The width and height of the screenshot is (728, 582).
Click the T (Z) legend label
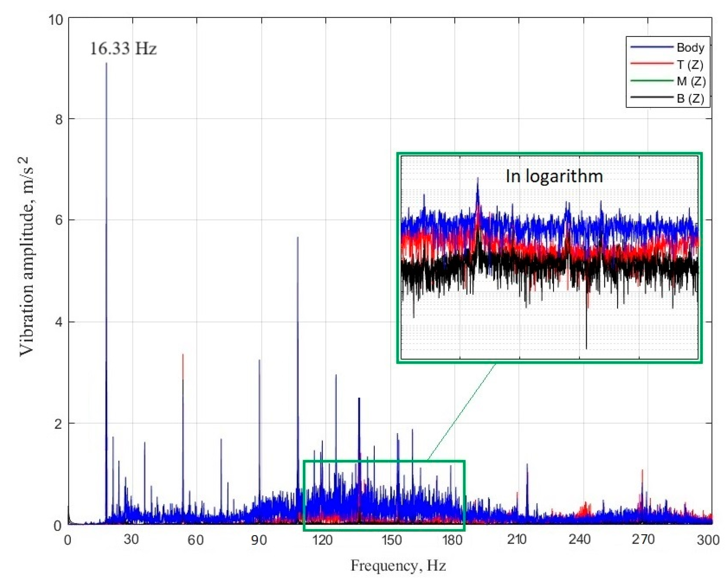click(x=690, y=64)
